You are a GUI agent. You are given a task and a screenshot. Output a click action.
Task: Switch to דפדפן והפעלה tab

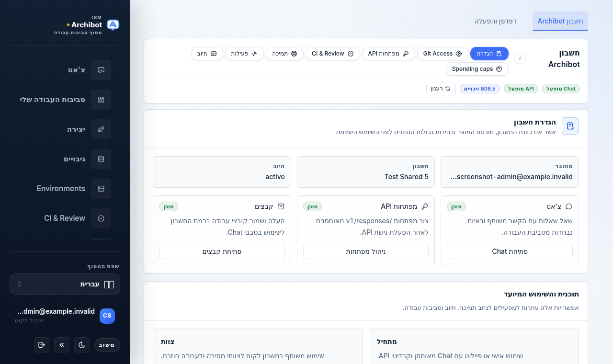pos(495,21)
